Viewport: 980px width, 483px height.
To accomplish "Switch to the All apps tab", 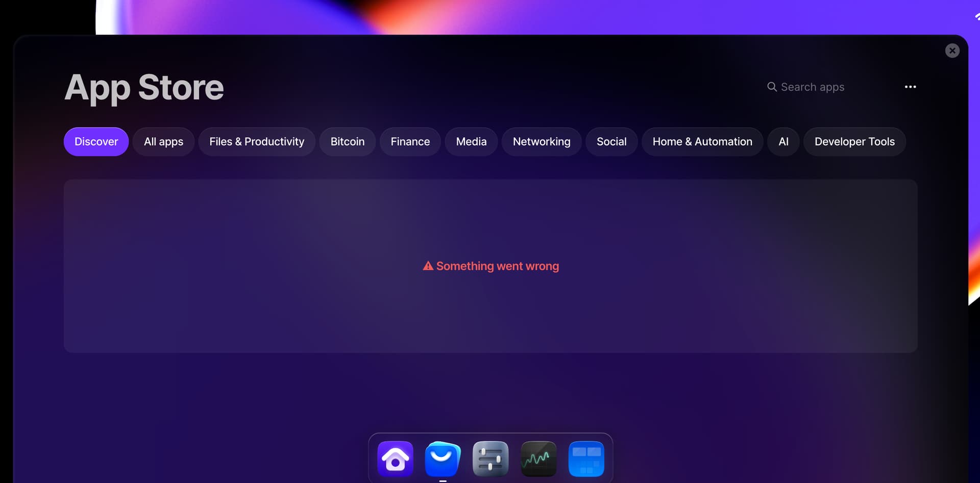I will [x=163, y=142].
